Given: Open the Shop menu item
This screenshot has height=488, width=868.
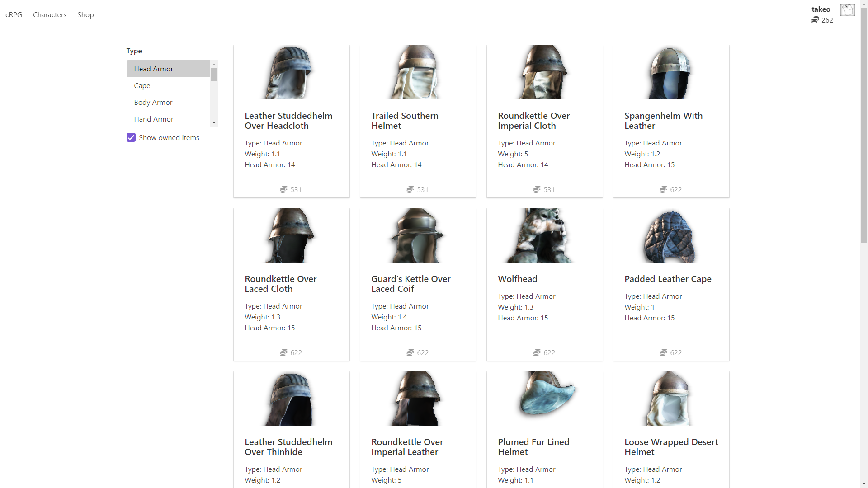Looking at the screenshot, I should pyautogui.click(x=85, y=15).
